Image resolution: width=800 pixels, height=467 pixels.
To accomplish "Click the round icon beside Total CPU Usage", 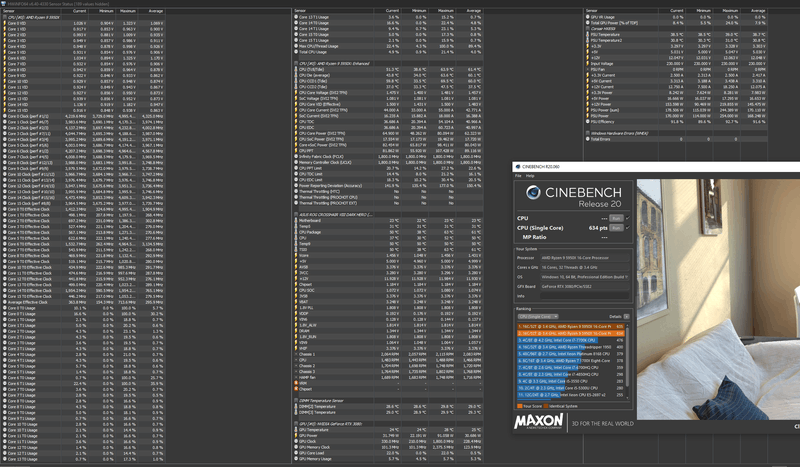I will coord(296,52).
